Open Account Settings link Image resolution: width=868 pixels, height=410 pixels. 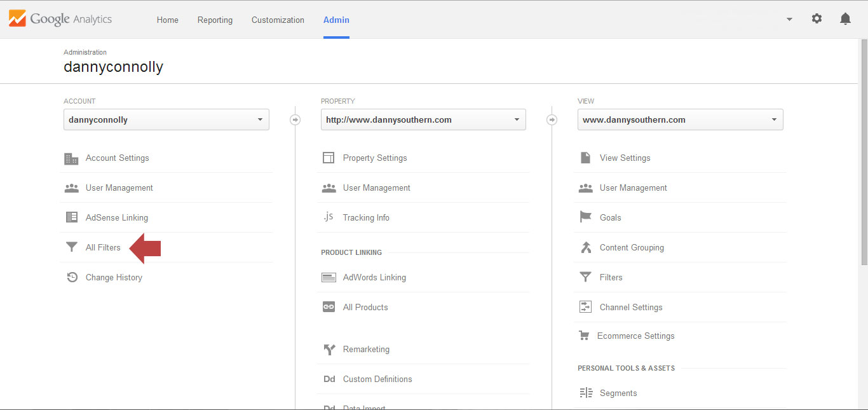(x=118, y=158)
